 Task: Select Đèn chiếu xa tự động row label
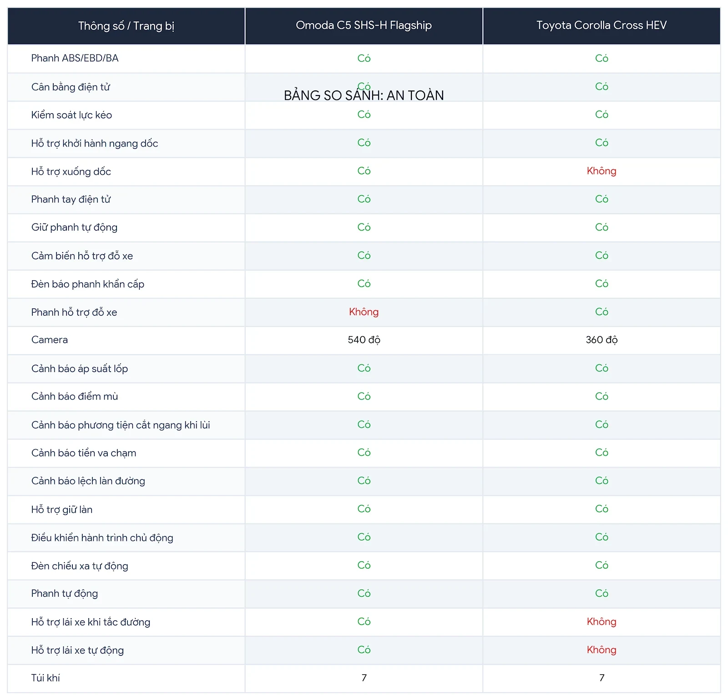pos(80,566)
